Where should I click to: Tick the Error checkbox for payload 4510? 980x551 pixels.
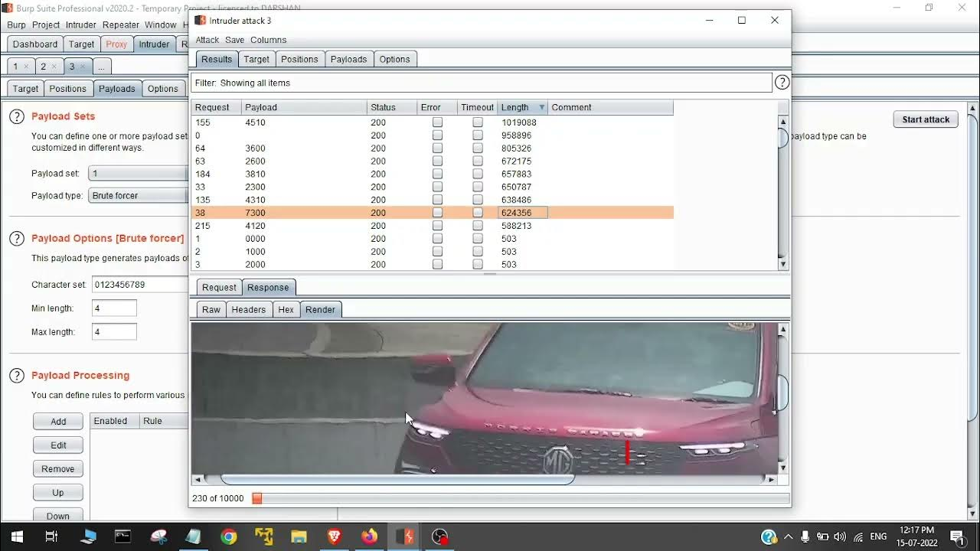[437, 122]
